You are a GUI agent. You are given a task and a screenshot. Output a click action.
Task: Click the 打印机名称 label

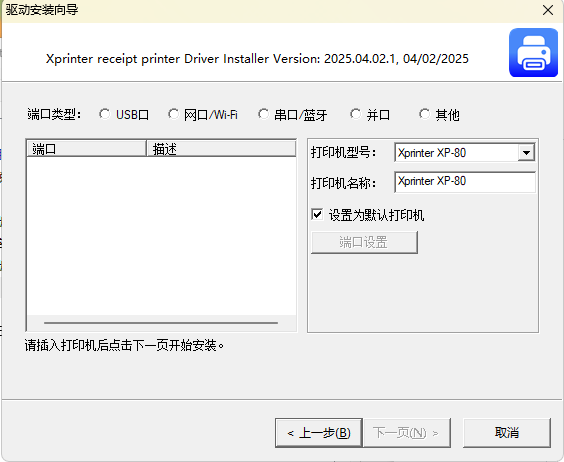click(344, 183)
